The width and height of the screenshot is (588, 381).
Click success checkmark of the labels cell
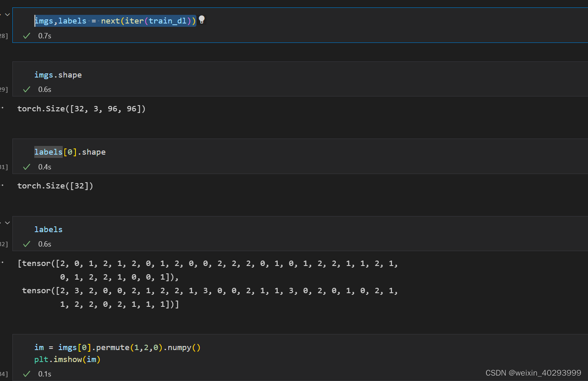click(x=27, y=244)
